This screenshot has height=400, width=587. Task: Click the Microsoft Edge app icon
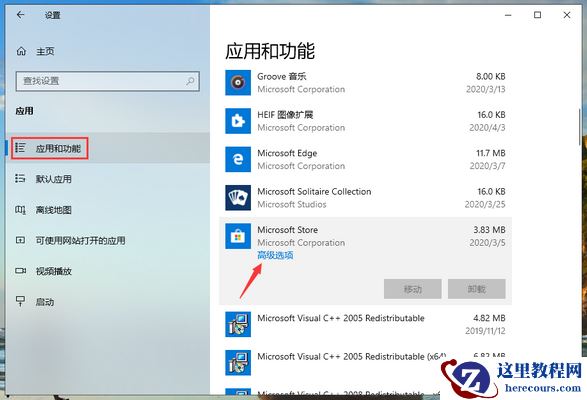pyautogui.click(x=238, y=159)
